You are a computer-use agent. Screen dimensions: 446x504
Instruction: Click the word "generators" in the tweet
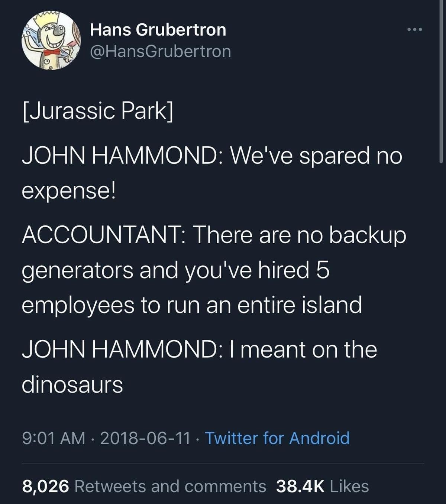pyautogui.click(x=77, y=270)
